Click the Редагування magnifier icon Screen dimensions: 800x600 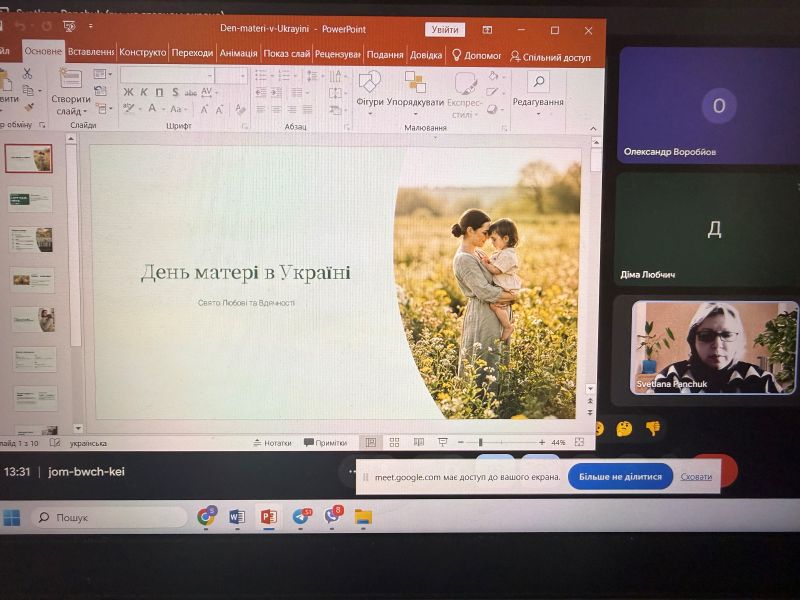[538, 82]
